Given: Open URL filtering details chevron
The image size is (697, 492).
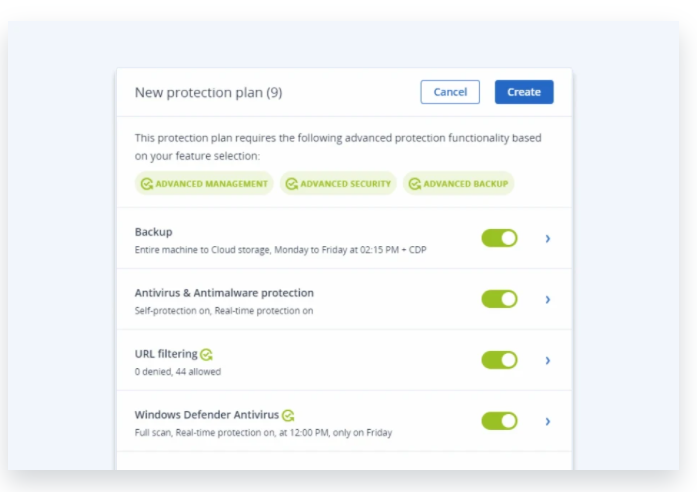Looking at the screenshot, I should 548,360.
